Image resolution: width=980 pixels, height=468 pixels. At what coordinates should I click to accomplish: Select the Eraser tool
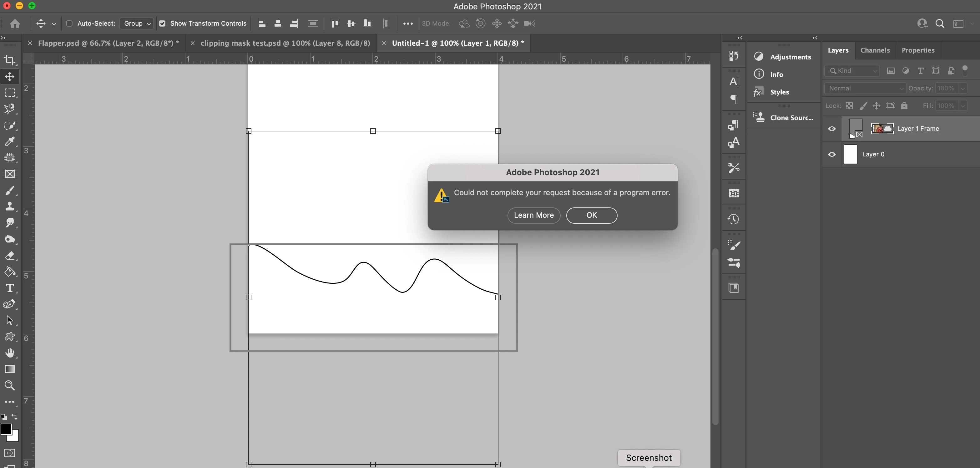(x=9, y=256)
